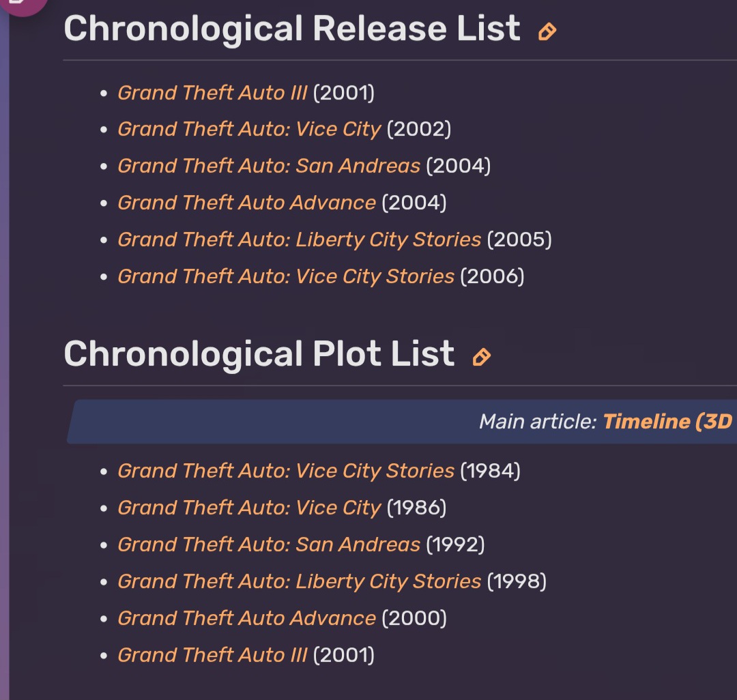Screen dimensions: 737x700
Task: Open Grand Theft Auto: San Andreas (2004) link
Action: point(269,166)
